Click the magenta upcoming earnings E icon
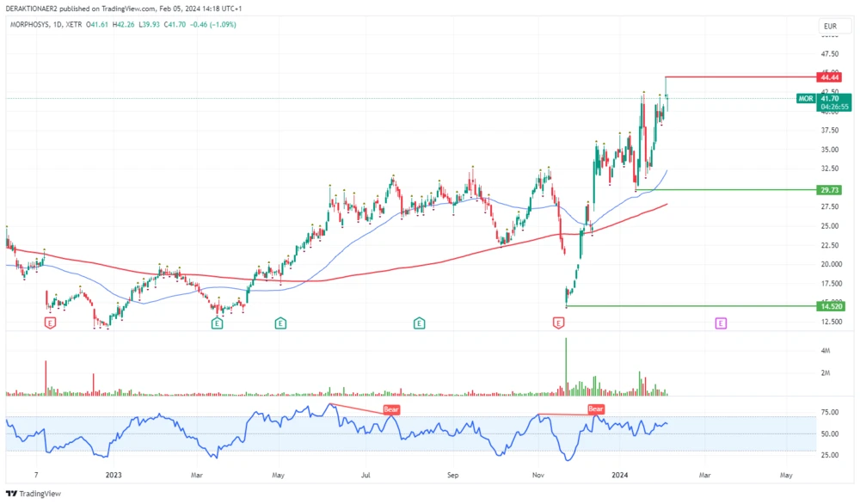The width and height of the screenshot is (860, 504). click(x=720, y=323)
